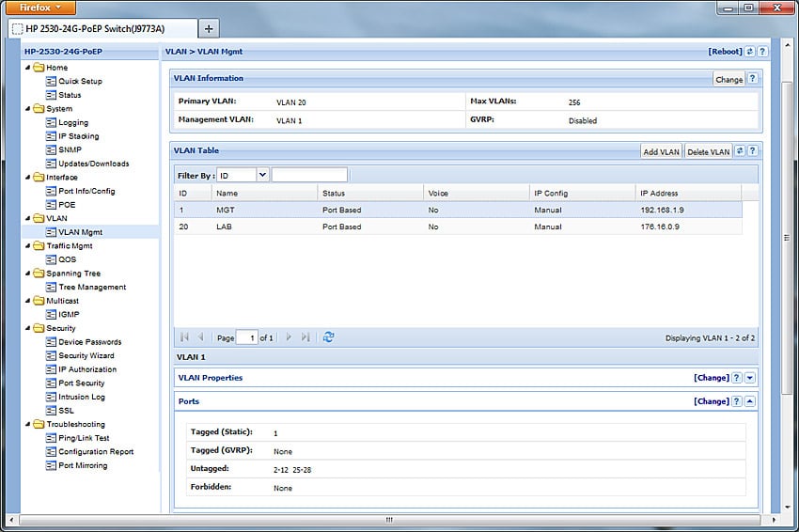Click the IGMP page icon
Viewport: 799px width, 532px height.
coord(51,315)
